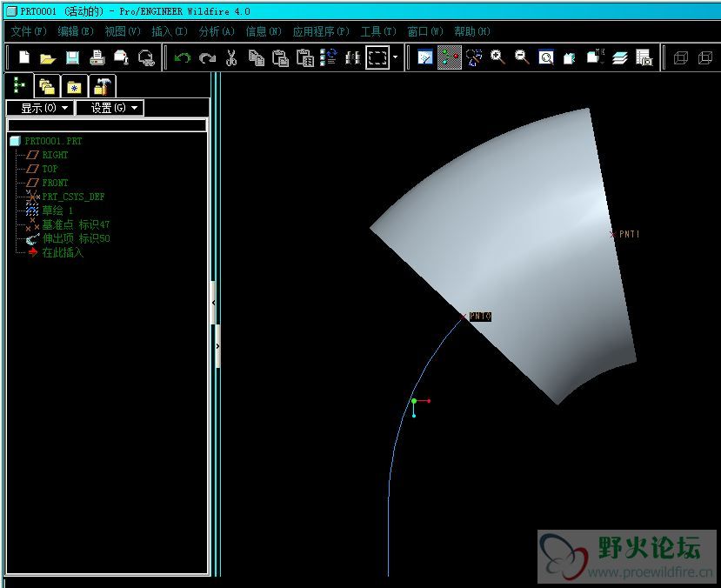Open the view manager icon
This screenshot has width=721, height=588.
click(x=644, y=57)
